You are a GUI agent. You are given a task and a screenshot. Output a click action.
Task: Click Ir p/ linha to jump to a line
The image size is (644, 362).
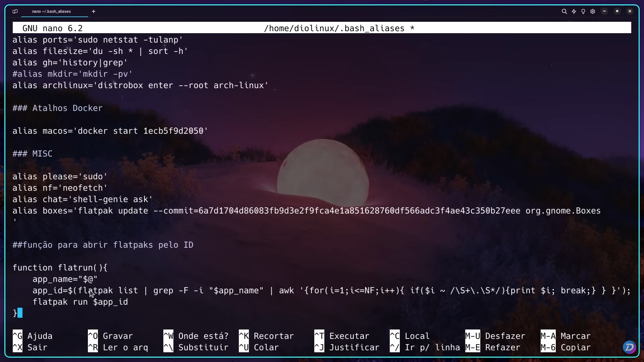pos(433,348)
